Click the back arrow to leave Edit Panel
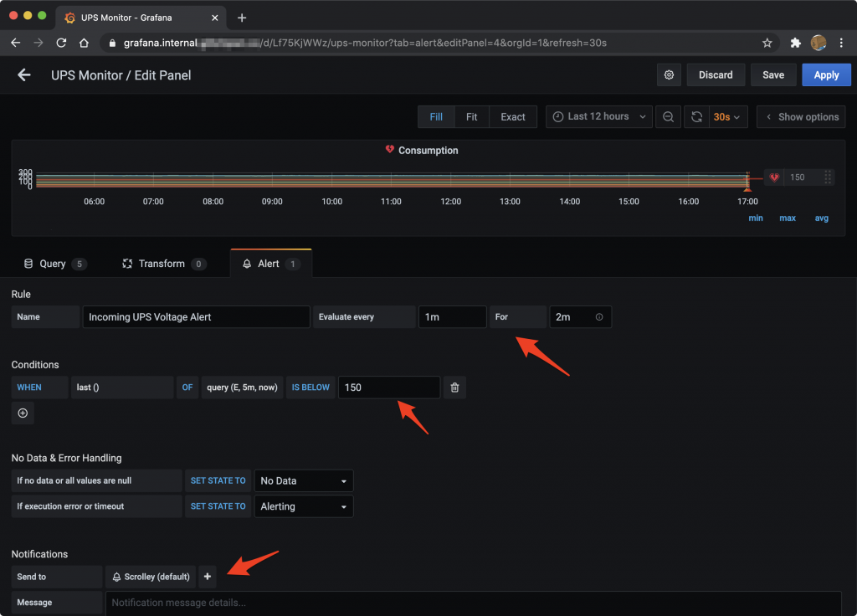Image resolution: width=857 pixels, height=616 pixels. tap(24, 75)
